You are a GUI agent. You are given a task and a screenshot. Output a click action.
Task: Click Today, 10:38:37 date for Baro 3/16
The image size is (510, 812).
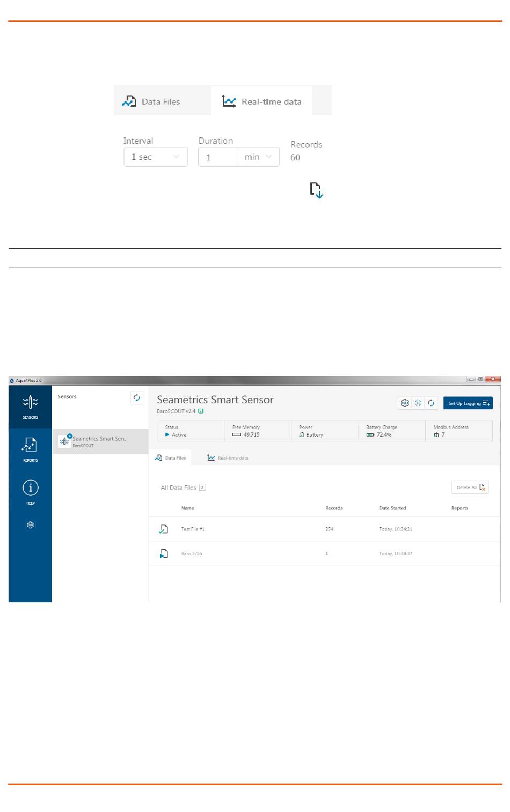(396, 553)
